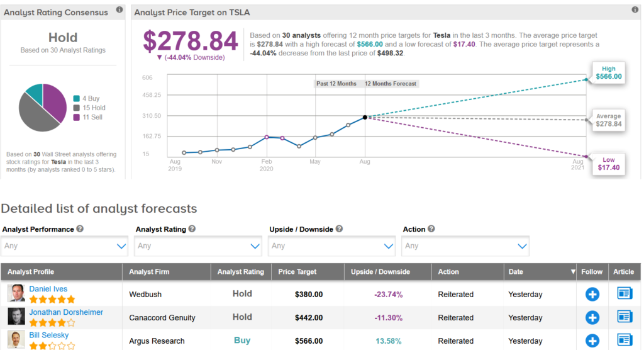The height and width of the screenshot is (350, 644).
Task: Click the info icon in the Analyst Price Target header
Action: pyautogui.click(x=636, y=10)
